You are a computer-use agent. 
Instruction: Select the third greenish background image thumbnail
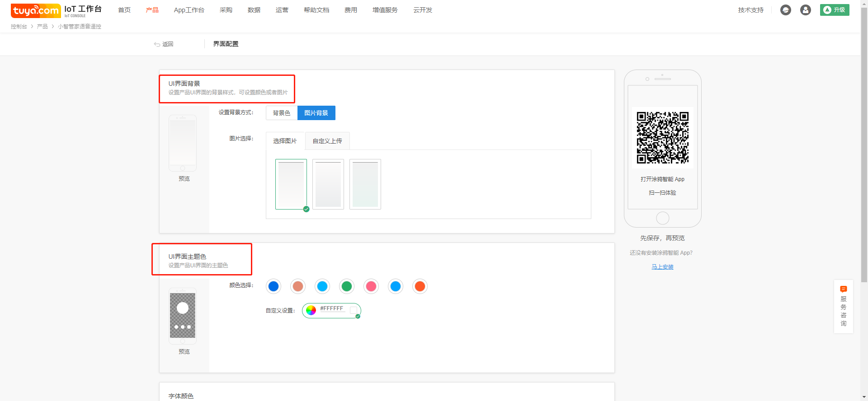365,184
